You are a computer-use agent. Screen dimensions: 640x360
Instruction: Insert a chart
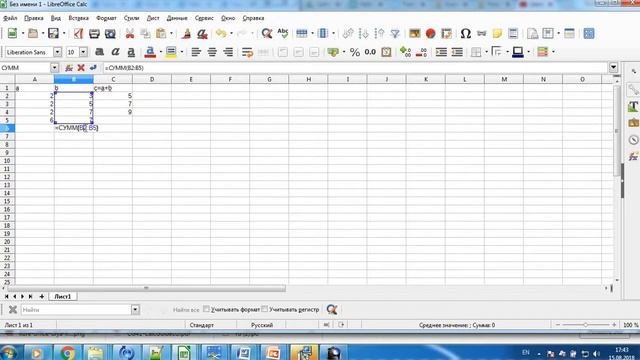430,33
